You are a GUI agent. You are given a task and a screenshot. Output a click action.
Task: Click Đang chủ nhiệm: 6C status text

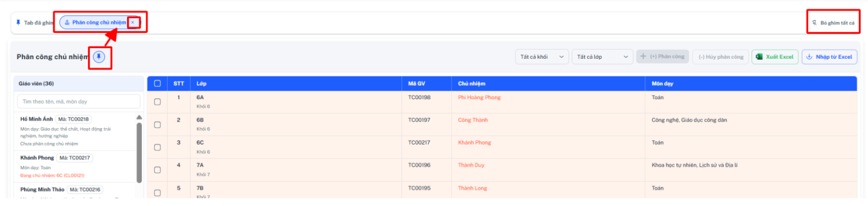click(x=53, y=176)
